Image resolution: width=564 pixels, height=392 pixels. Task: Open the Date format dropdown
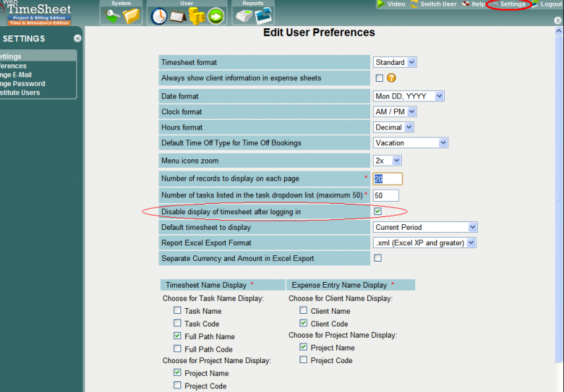click(409, 96)
